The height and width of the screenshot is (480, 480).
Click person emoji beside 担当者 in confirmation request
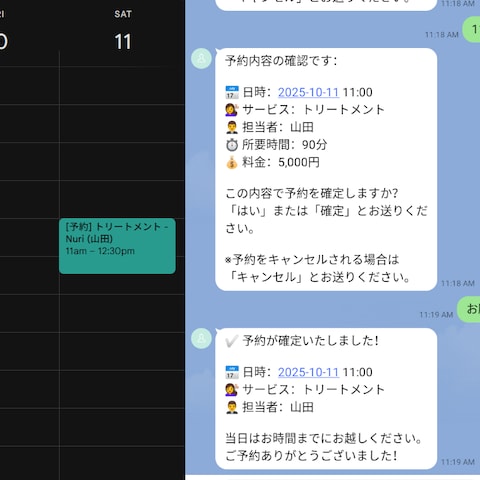click(x=232, y=127)
